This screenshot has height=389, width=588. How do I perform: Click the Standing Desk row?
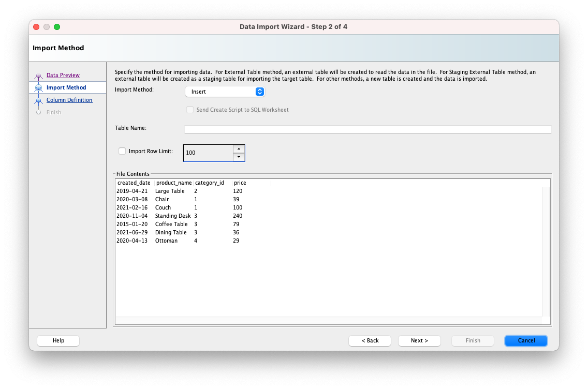pos(173,216)
